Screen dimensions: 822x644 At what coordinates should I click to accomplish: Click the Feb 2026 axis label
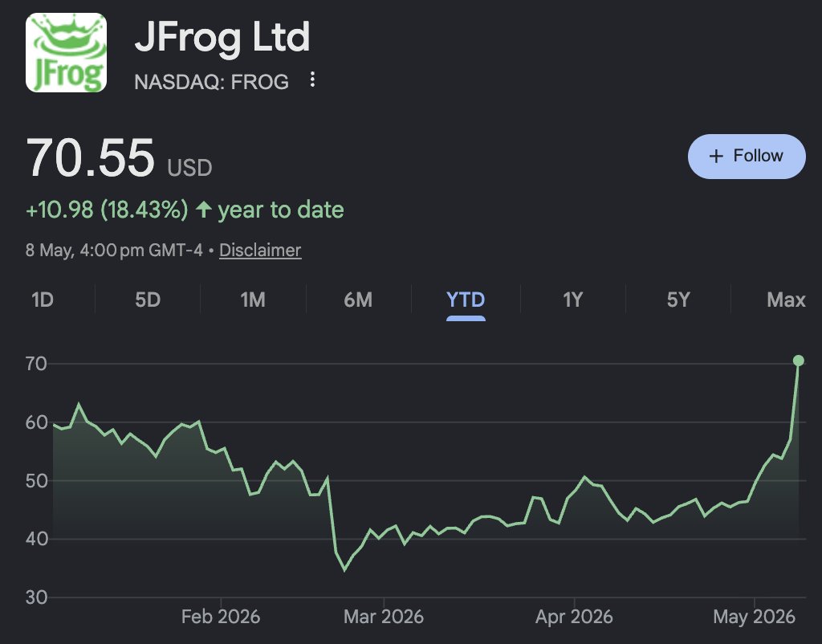[x=221, y=616]
